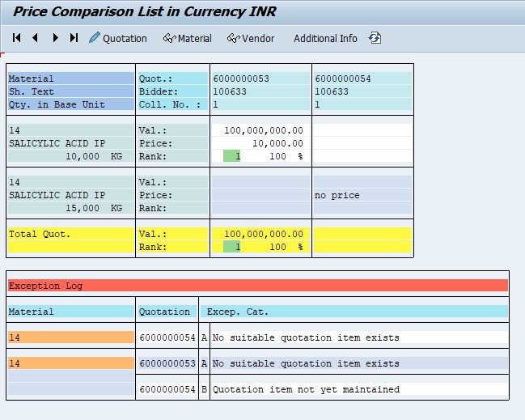Click 'No suitable quotation item exists' for 6000000054
This screenshot has height=420, width=525.
pyautogui.click(x=306, y=337)
